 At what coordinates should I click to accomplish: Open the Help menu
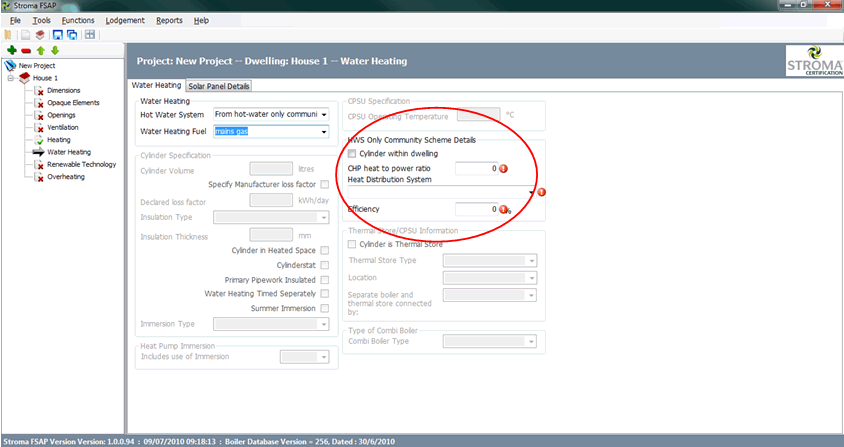pos(201,20)
